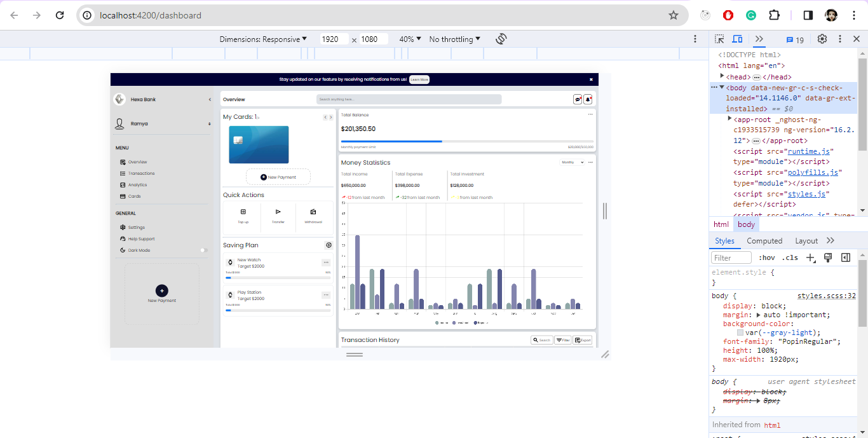Viewport: 868px width, 438px height.
Task: Open new style rule plus button
Action: pos(810,257)
